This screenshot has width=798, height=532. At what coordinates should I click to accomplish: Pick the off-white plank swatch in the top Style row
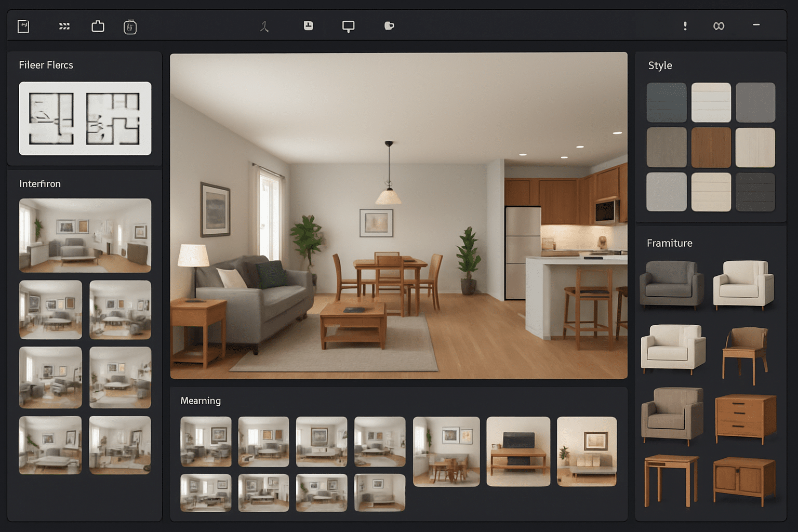[x=711, y=102]
